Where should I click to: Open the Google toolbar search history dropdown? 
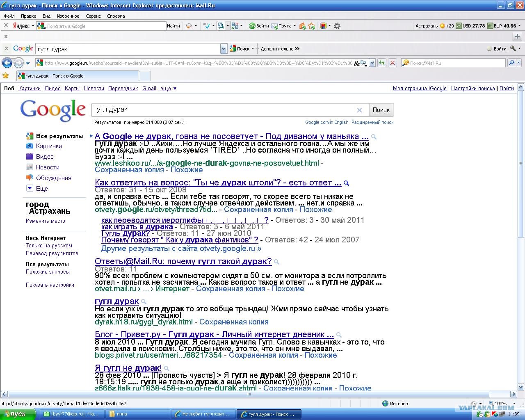(224, 49)
